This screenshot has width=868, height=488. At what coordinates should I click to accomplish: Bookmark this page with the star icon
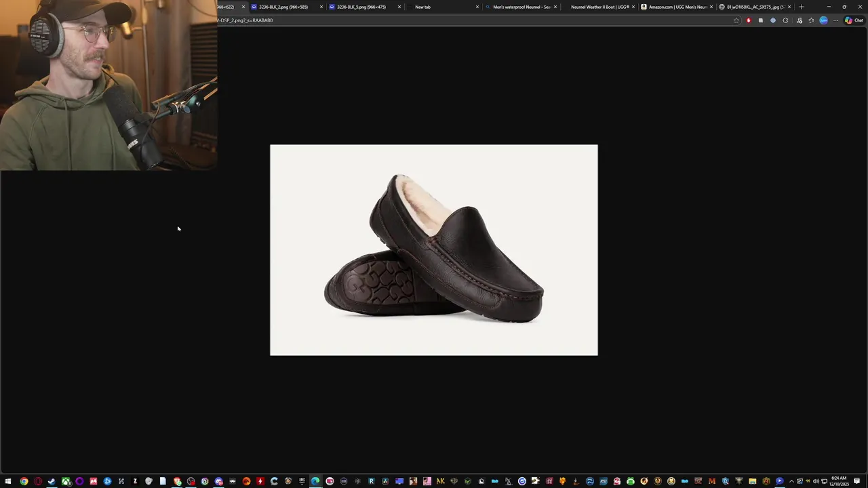736,20
